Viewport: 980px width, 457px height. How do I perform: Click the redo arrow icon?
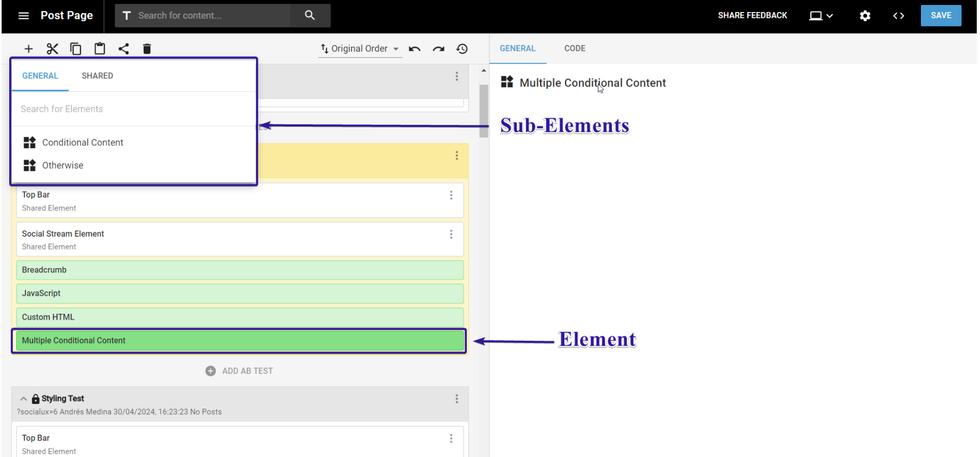click(x=438, y=49)
